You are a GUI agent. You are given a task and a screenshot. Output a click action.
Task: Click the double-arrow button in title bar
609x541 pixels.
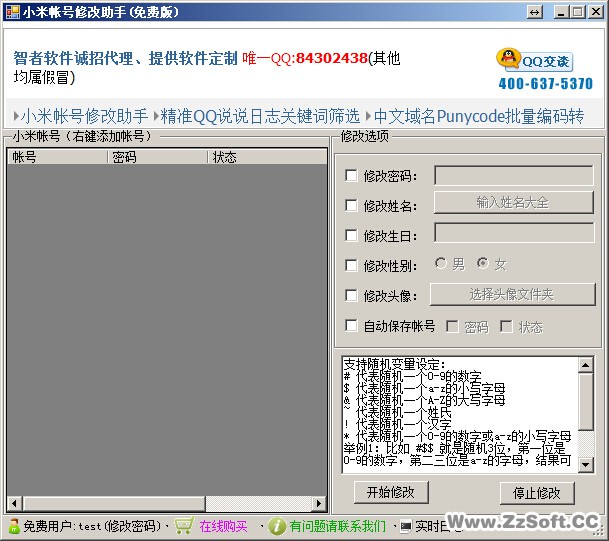coord(535,12)
